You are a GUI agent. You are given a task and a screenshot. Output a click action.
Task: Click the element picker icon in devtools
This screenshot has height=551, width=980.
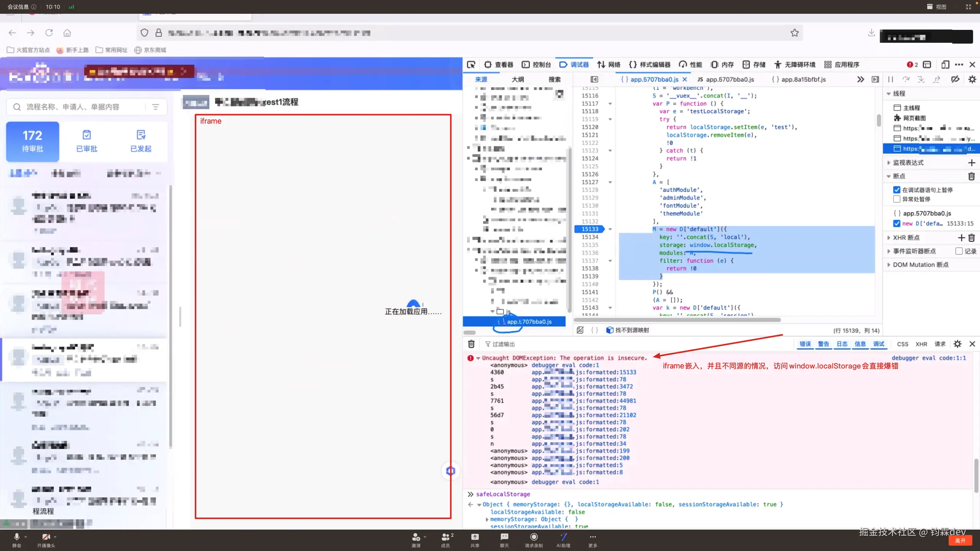click(x=471, y=65)
